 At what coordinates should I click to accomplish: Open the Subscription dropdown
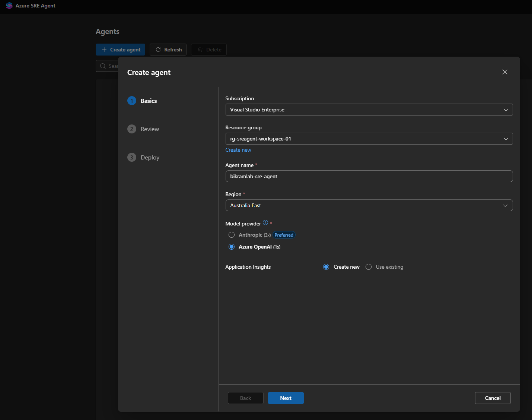pyautogui.click(x=369, y=110)
